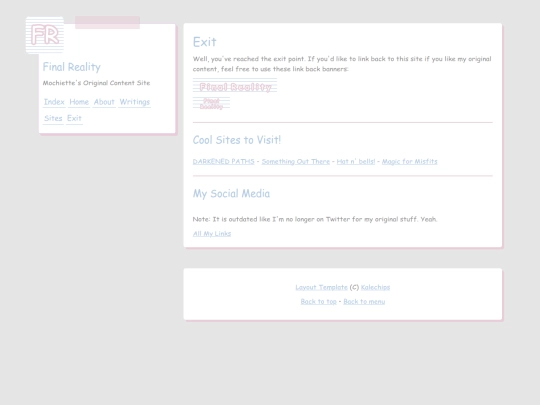
Task: Click the small Final Reality button banner
Action: point(211,103)
